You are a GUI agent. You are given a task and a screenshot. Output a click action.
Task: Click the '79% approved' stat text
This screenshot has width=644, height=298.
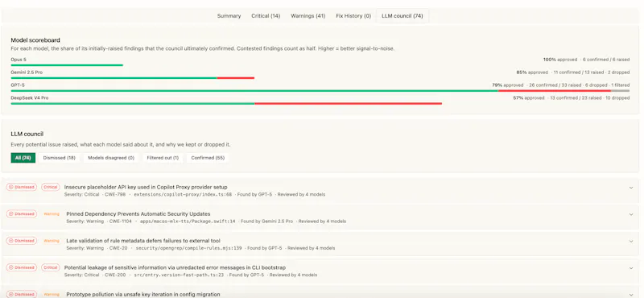coord(508,85)
